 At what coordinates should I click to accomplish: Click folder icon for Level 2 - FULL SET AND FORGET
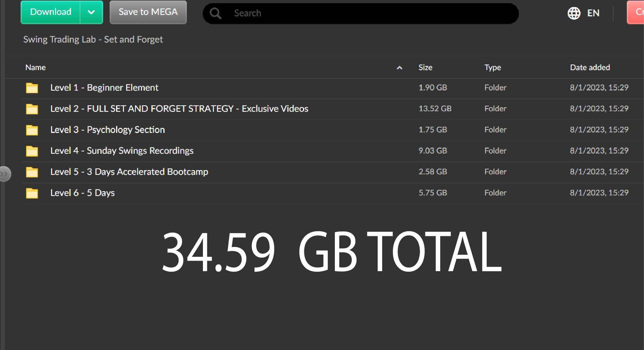coord(32,109)
